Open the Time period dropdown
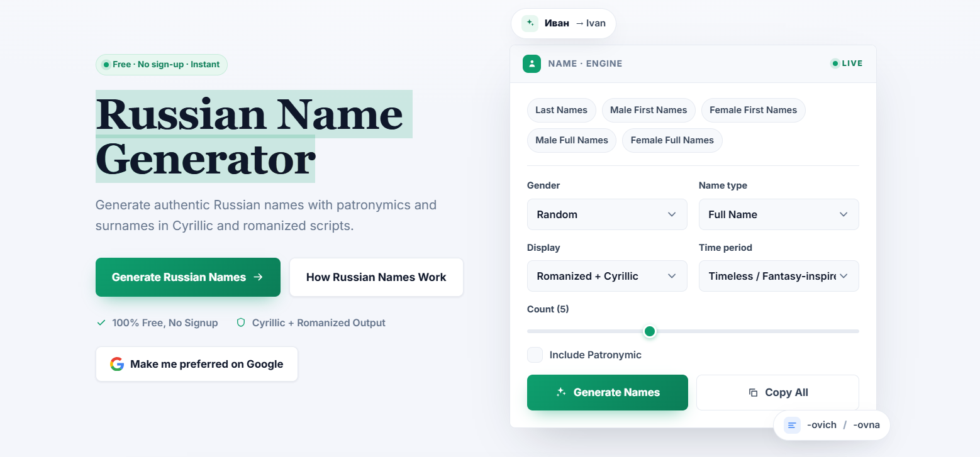 click(x=779, y=276)
